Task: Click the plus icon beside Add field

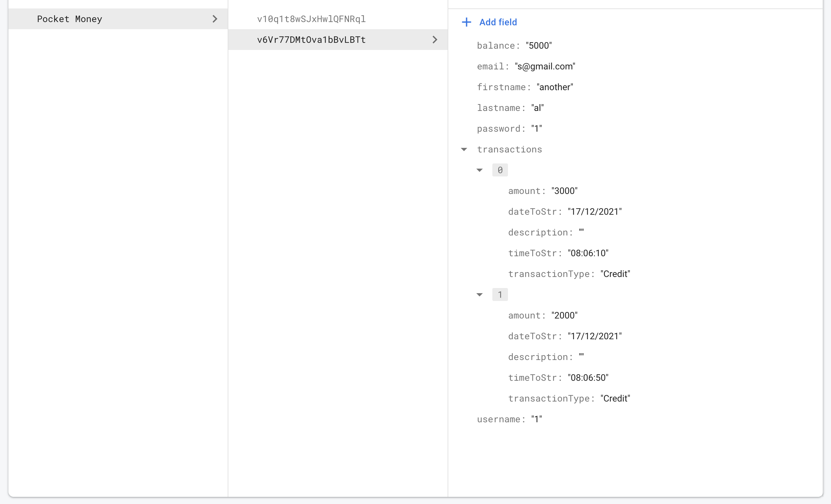Action: 466,22
